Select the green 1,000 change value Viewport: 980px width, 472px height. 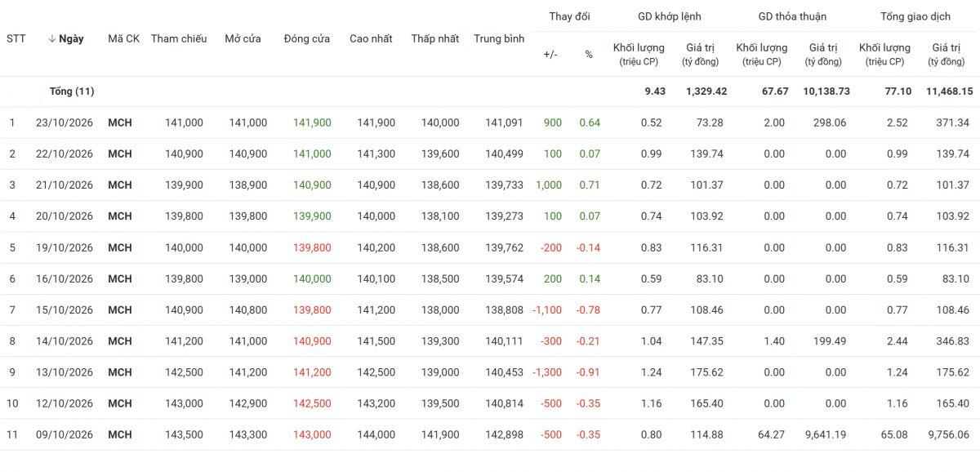549,185
